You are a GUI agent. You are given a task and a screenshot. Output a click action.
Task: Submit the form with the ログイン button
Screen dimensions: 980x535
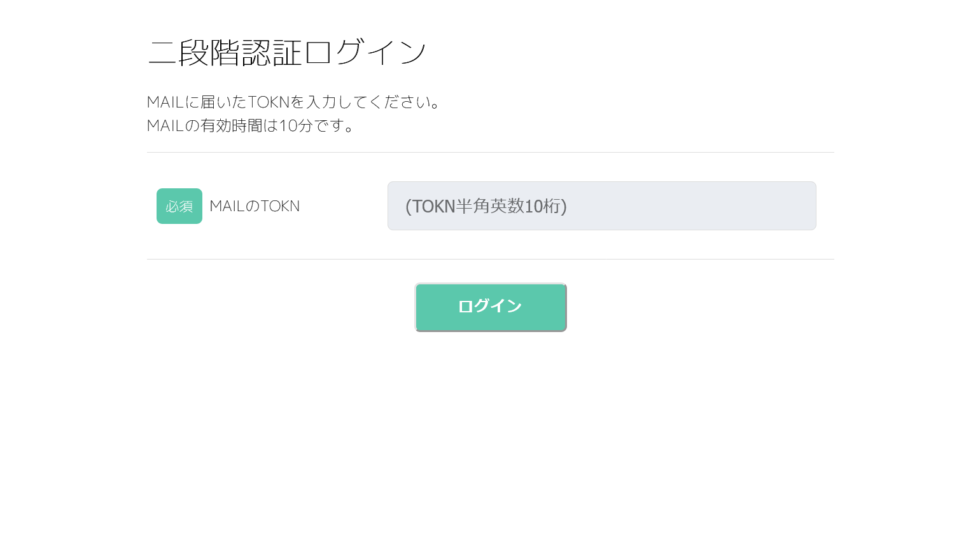click(490, 307)
